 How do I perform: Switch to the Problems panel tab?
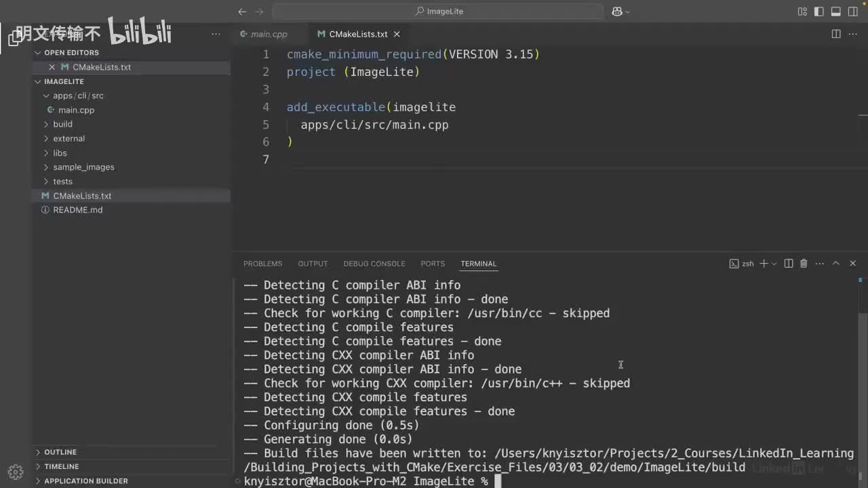[262, 264]
